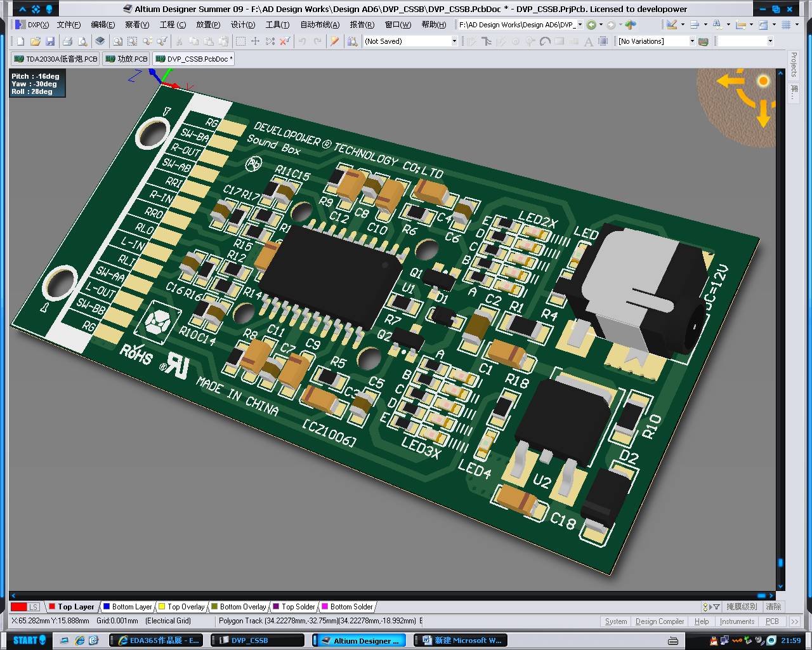Expand the utility tools dropdown arrow

coord(683,25)
